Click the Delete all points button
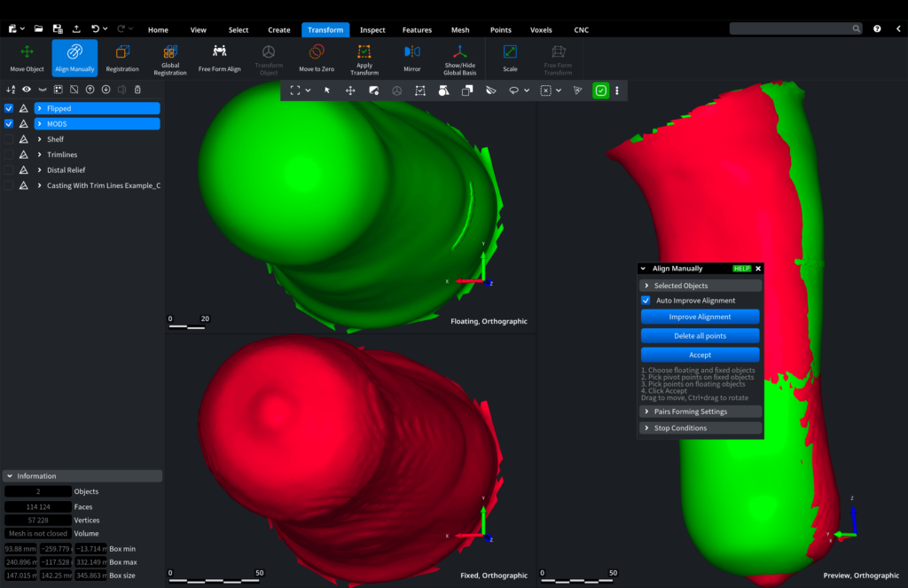This screenshot has width=908, height=588. click(x=700, y=335)
